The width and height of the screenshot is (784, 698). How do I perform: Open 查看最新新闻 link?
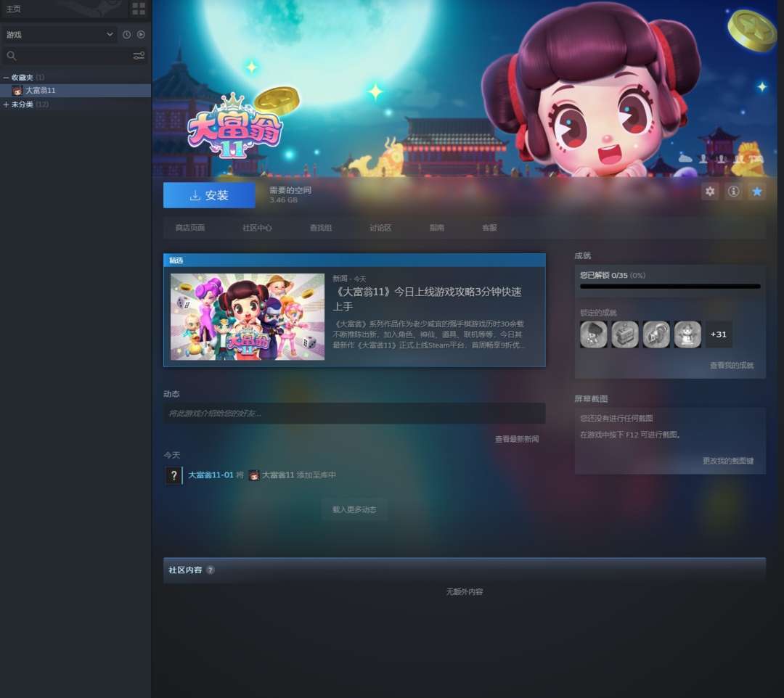coord(517,439)
